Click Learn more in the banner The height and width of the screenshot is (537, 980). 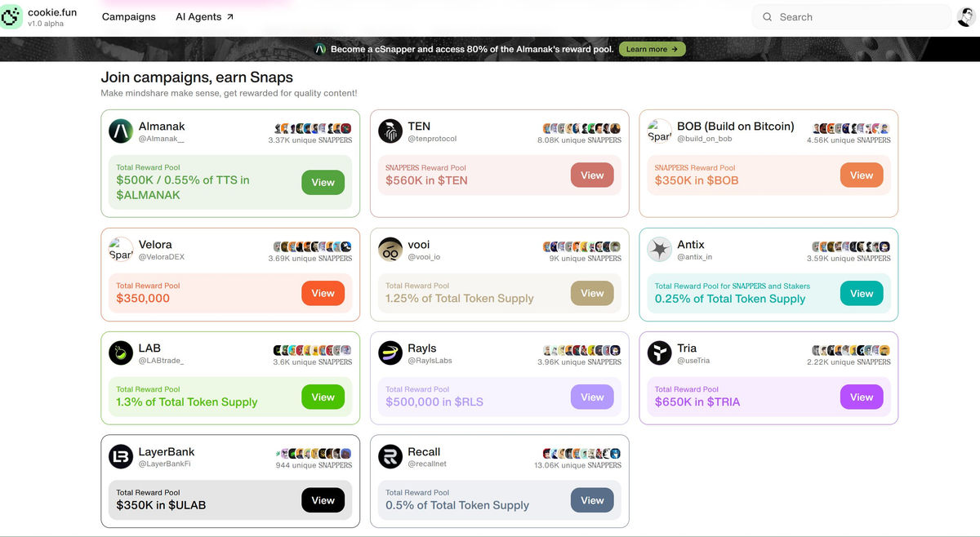coord(652,49)
